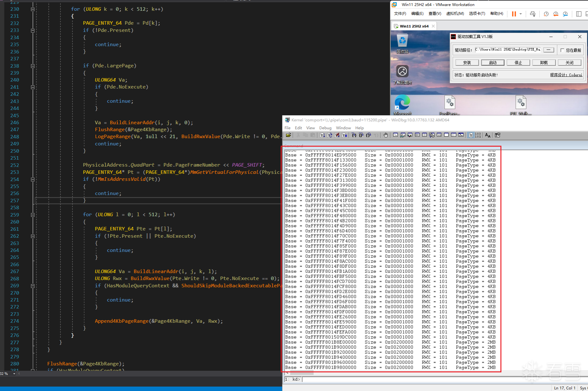Open the Debug menu in WinDbg
The width and height of the screenshot is (588, 391).
[325, 128]
